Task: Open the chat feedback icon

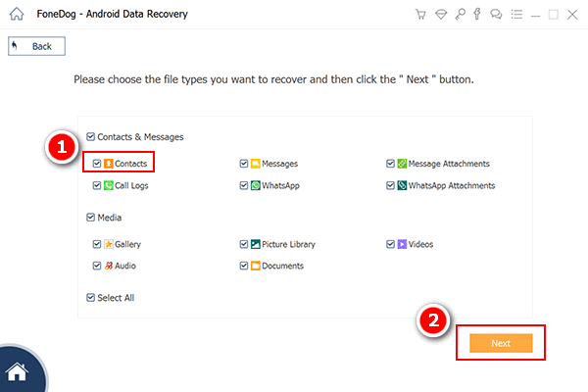Action: [x=496, y=15]
